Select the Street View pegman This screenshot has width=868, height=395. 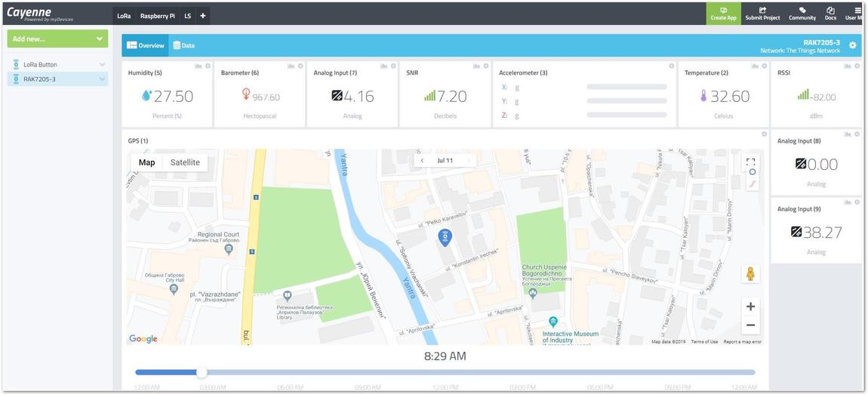[751, 273]
